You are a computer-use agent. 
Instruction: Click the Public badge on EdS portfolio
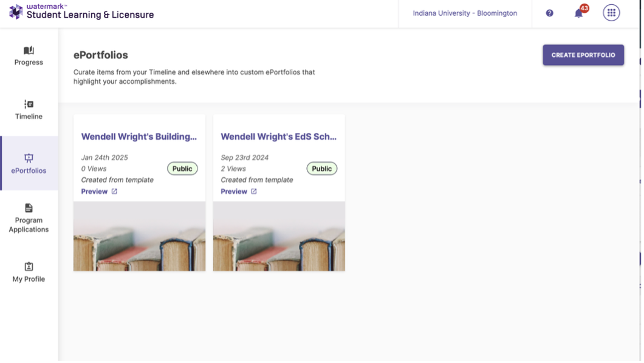pos(322,168)
